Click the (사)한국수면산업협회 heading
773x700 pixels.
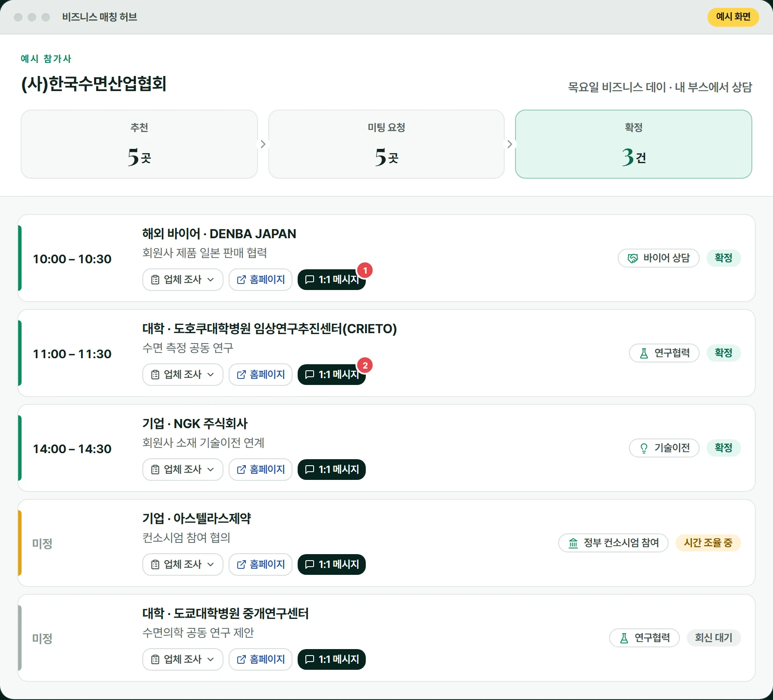pyautogui.click(x=94, y=84)
